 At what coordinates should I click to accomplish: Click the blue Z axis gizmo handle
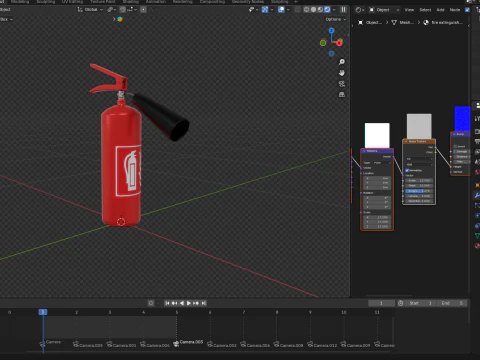tap(331, 31)
